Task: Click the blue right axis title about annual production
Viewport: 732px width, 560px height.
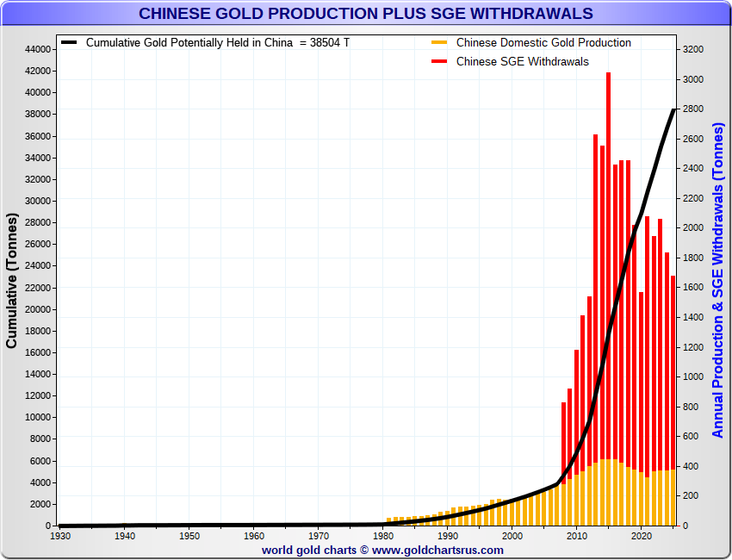Action: [x=717, y=280]
